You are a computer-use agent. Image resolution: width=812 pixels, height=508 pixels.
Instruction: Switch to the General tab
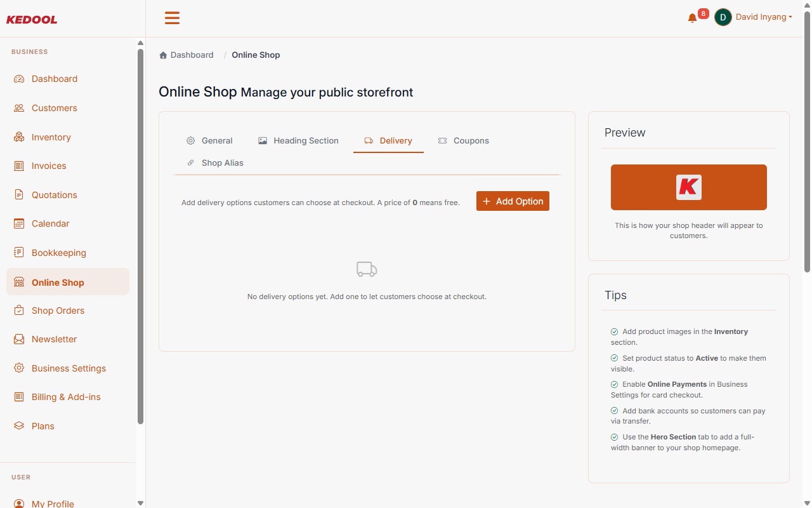tap(209, 141)
